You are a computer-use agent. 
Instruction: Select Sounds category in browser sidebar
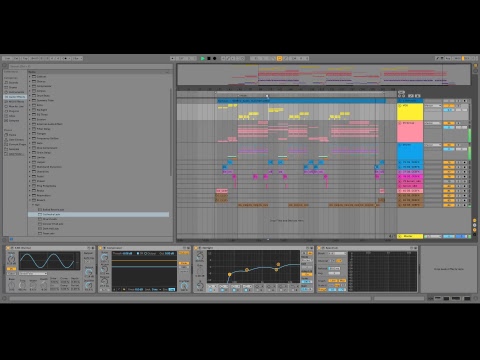(13, 82)
